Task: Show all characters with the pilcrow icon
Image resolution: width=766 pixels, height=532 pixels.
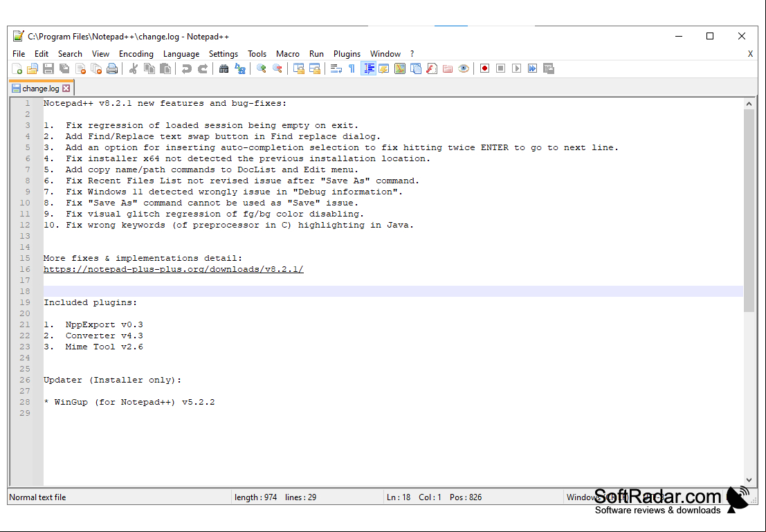Action: pyautogui.click(x=352, y=69)
